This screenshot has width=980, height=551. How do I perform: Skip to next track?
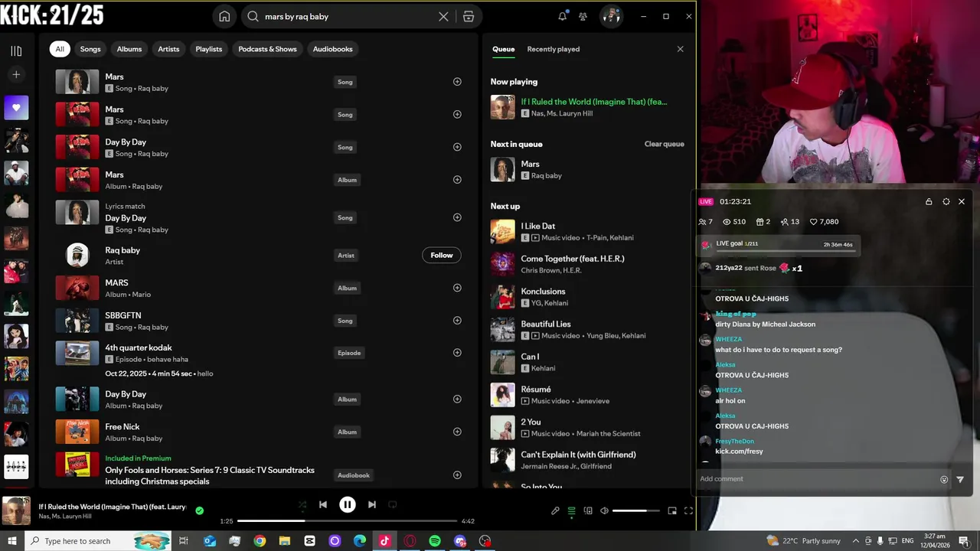371,504
